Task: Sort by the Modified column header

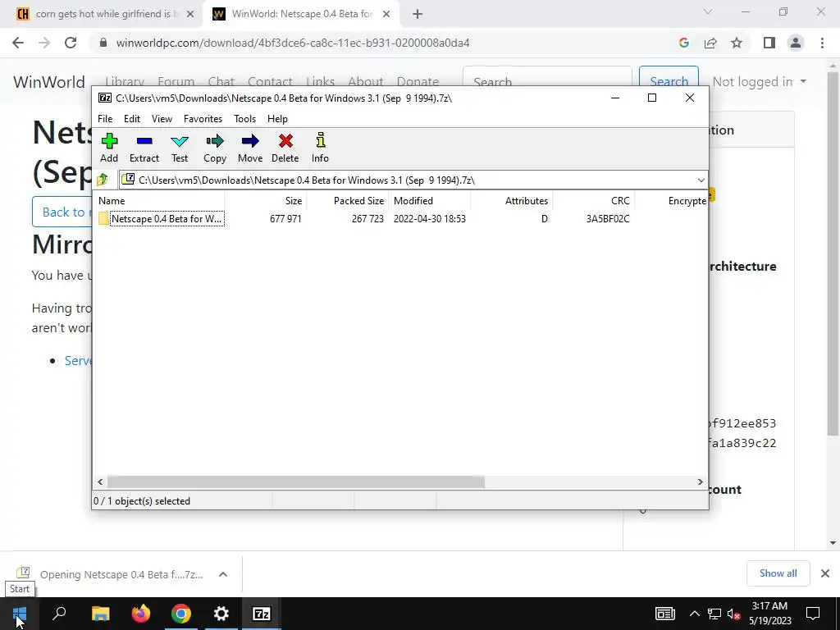Action: pyautogui.click(x=430, y=201)
